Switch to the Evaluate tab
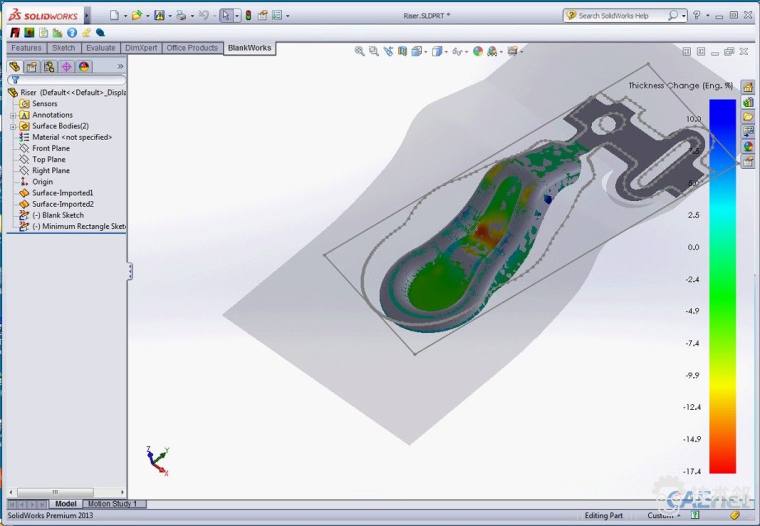This screenshot has height=526, width=760. coord(100,48)
